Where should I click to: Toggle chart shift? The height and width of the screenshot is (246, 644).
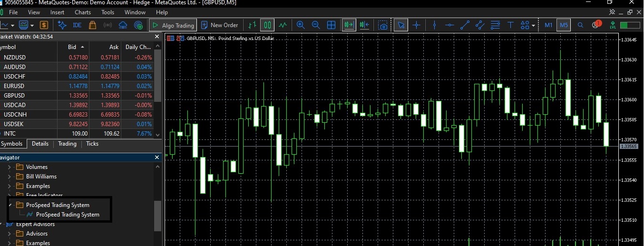[x=365, y=25]
